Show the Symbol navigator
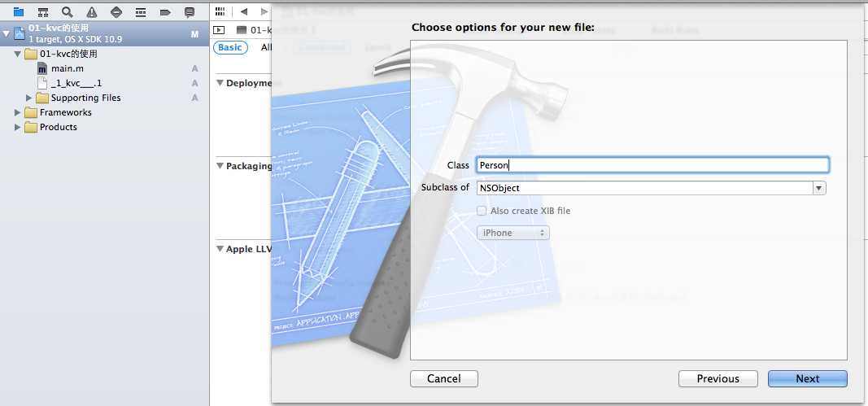The height and width of the screenshot is (406, 868). pyautogui.click(x=43, y=11)
